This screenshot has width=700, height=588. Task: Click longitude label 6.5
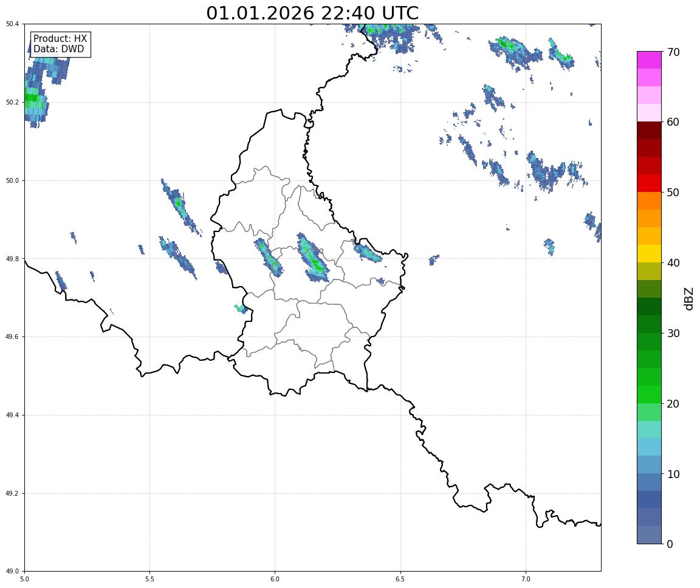pyautogui.click(x=400, y=579)
